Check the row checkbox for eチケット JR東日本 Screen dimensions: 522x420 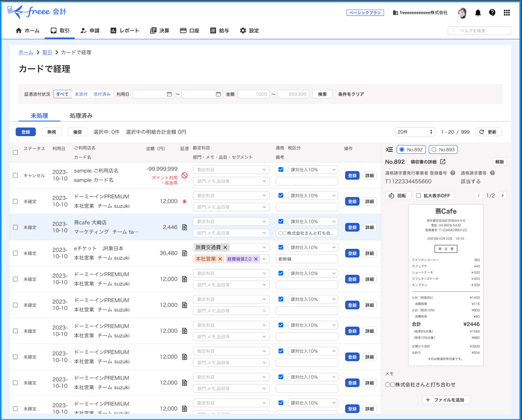pos(15,253)
